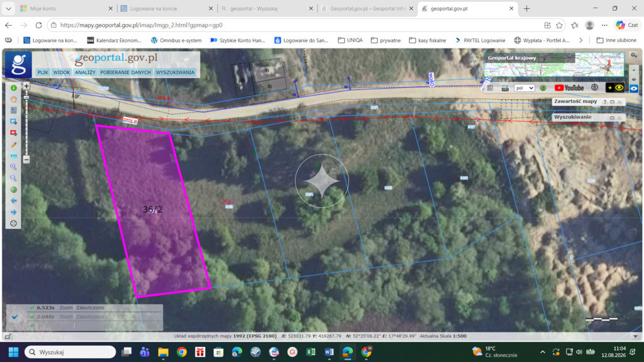Switch to Logowanie na koncie tab
Viewport: 644px width, 362px height.
click(166, 8)
